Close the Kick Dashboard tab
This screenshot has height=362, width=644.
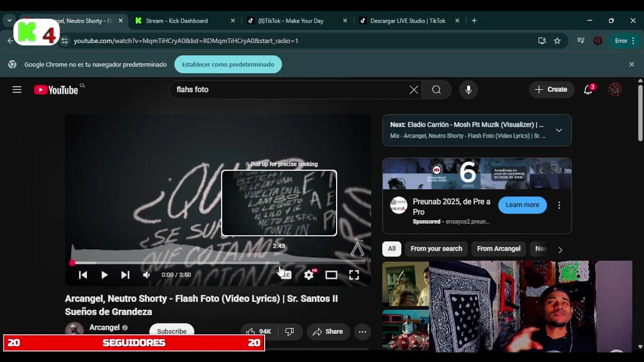pyautogui.click(x=232, y=21)
